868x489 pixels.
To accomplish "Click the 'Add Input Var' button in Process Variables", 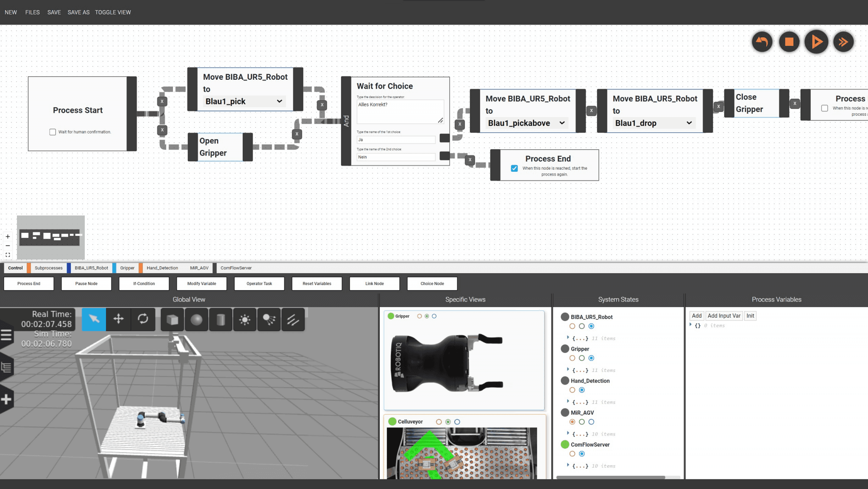I will point(723,316).
